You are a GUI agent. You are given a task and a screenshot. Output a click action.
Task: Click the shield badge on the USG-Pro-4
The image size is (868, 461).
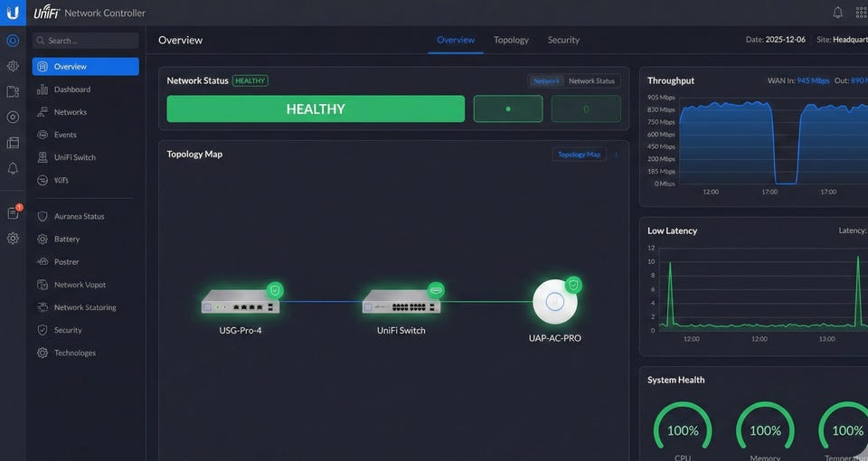pos(275,290)
